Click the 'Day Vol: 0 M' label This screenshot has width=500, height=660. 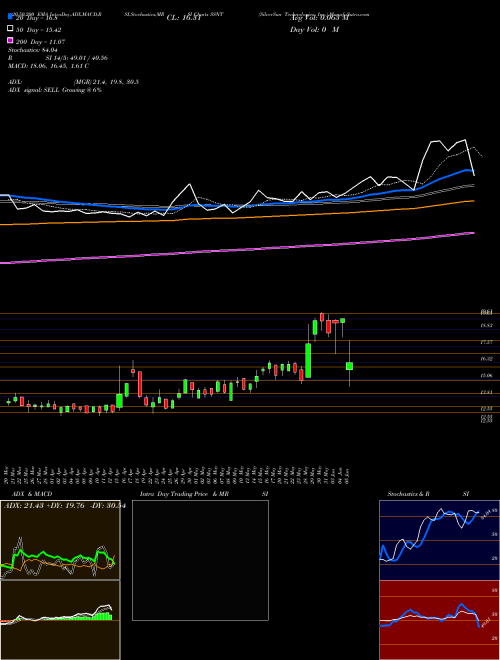314,29
